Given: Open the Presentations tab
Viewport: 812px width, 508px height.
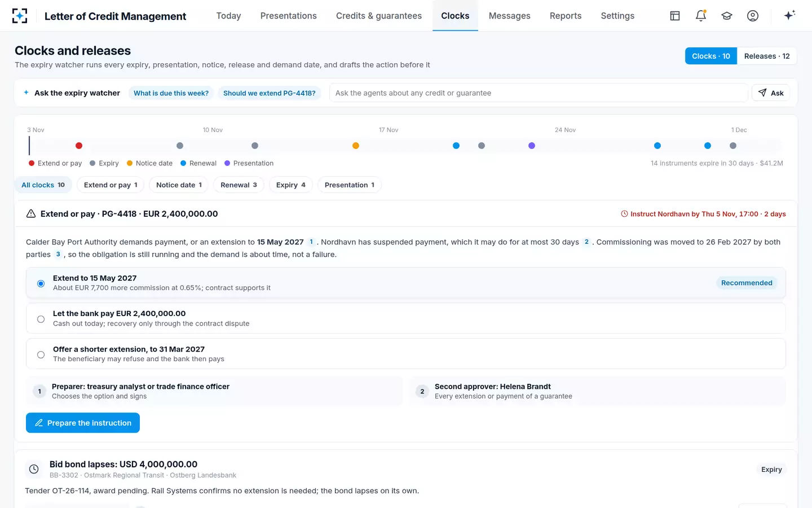Looking at the screenshot, I should tap(289, 16).
